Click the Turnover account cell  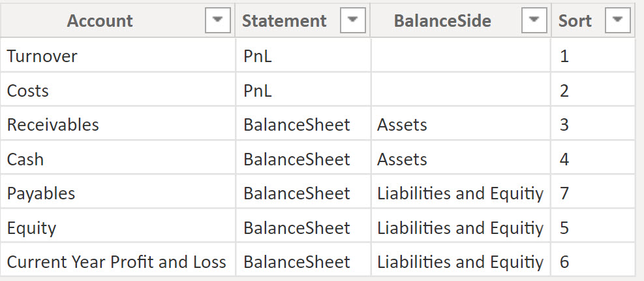[x=118, y=56]
